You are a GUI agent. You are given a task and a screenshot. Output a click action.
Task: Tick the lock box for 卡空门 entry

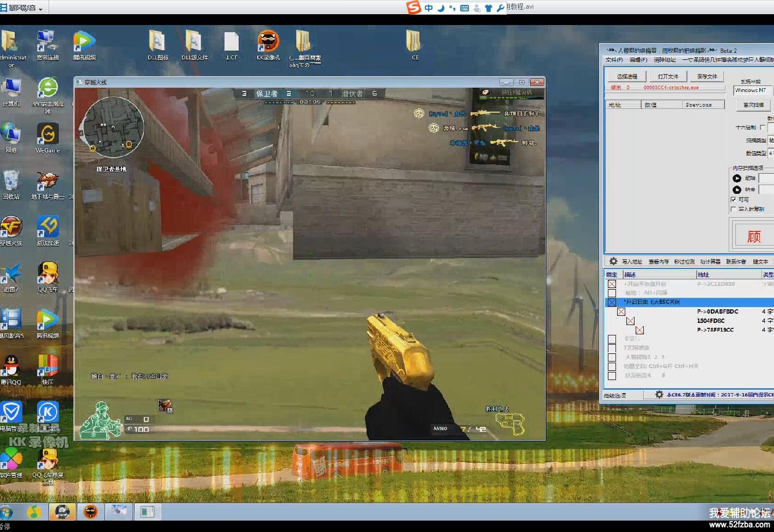(x=612, y=339)
